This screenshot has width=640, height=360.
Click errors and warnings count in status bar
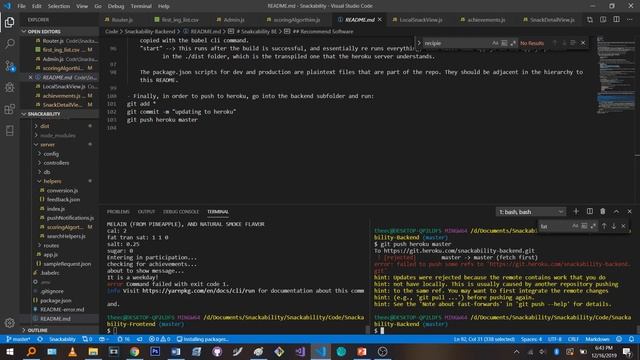160,339
